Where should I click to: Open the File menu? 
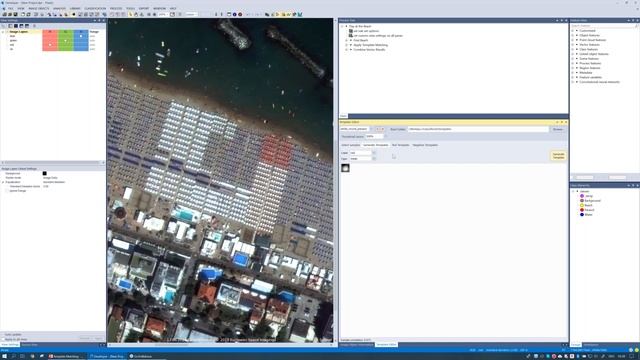tap(11, 8)
